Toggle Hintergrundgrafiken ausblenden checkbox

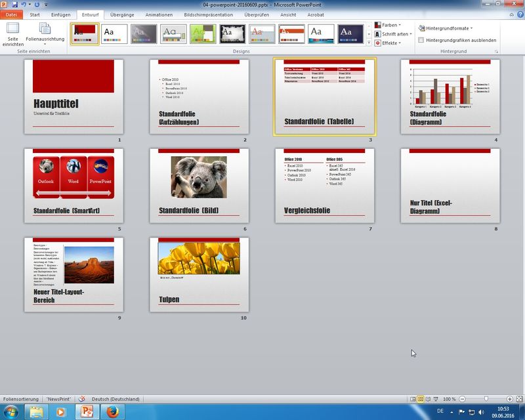(421, 40)
